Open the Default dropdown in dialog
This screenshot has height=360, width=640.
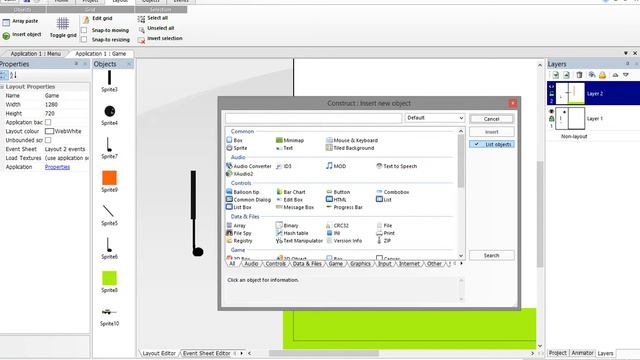click(x=435, y=118)
